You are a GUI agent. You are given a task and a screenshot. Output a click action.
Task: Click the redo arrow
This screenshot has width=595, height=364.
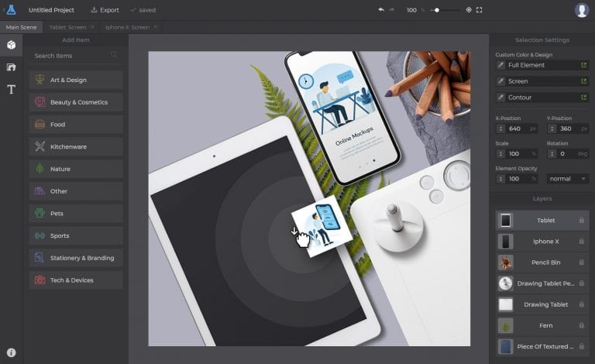coord(391,10)
